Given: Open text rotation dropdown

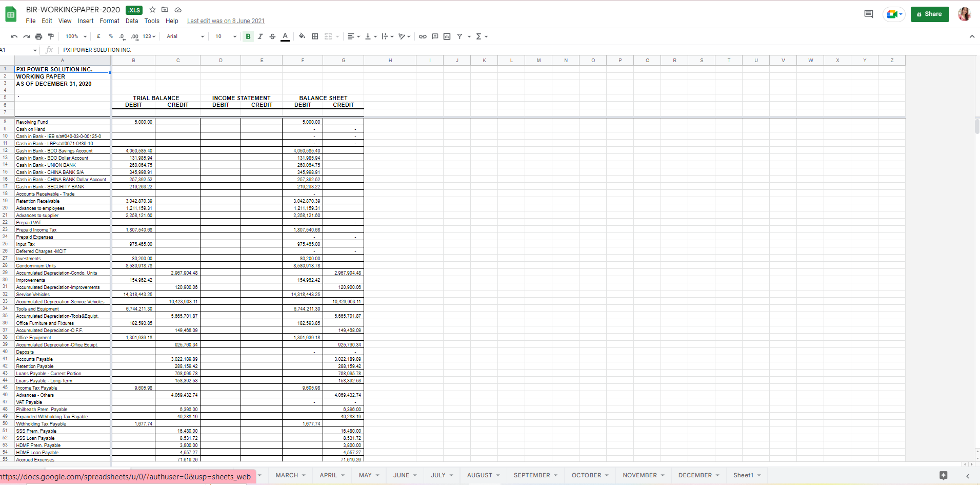Looking at the screenshot, I should [405, 36].
